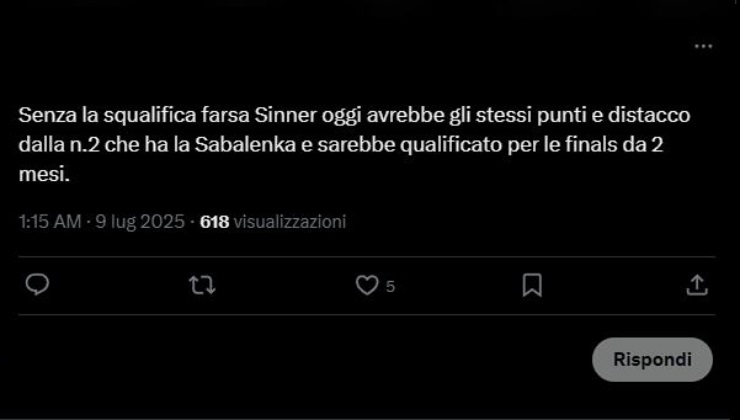
Task: Click the first line starting with Senza
Action: click(x=354, y=116)
